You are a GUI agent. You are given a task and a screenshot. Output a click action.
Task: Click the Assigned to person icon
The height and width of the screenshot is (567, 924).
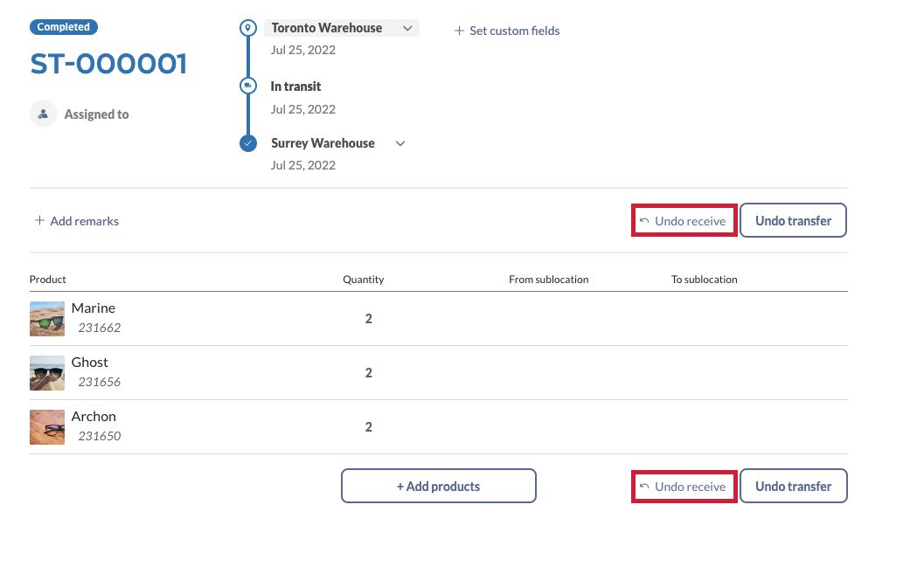44,114
